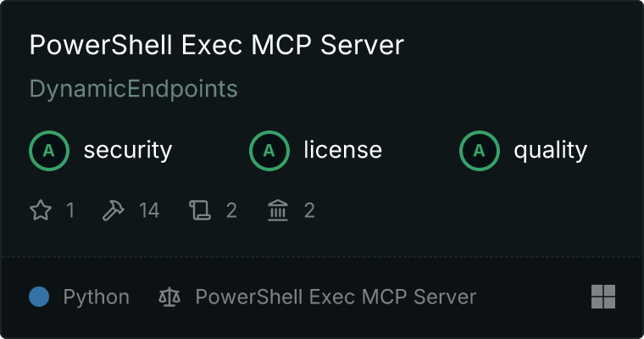Click the tool count 14
The width and height of the screenshot is (644, 339).
[x=149, y=210]
